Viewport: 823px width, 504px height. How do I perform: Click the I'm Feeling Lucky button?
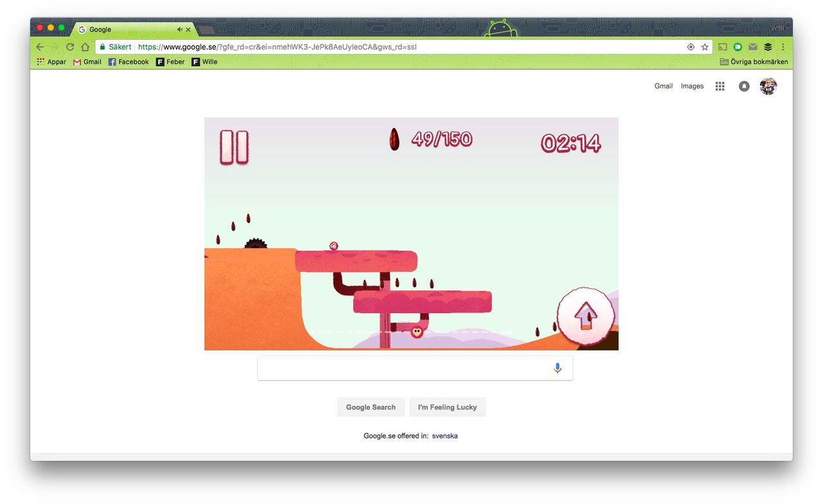click(x=448, y=407)
